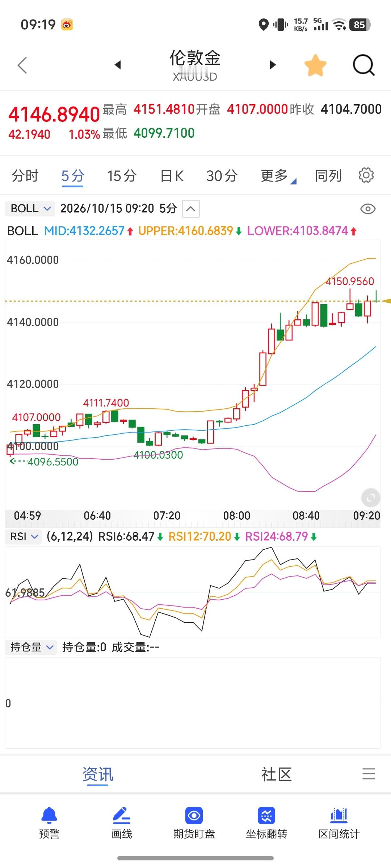Select the 5分 tab

click(x=73, y=176)
